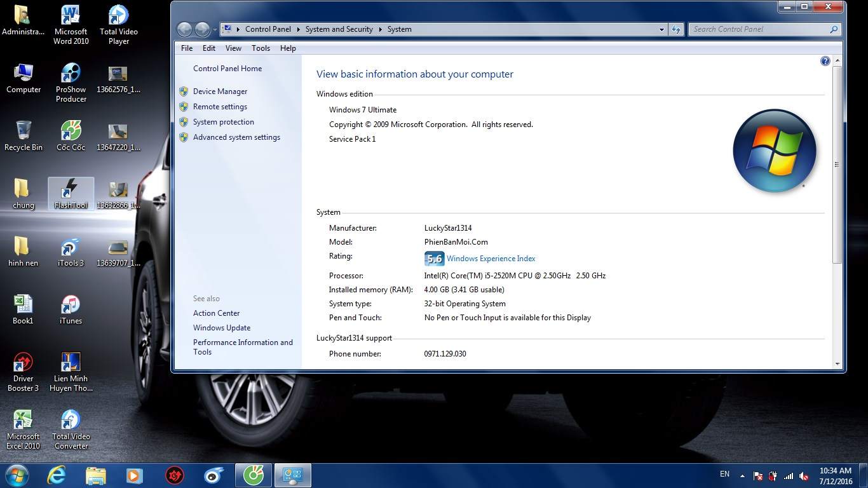Open the View menu
The width and height of the screenshot is (868, 488).
(233, 48)
